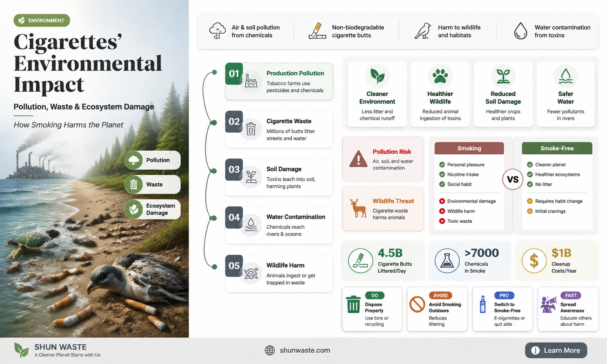Click the water drop icon above Safer Water
This screenshot has width=607, height=364.
tap(565, 76)
